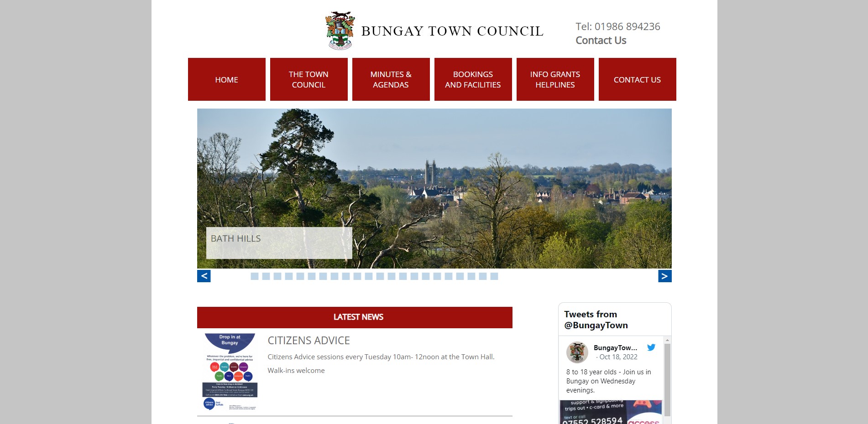868x424 pixels.
Task: Click the Drop in at Bungay poster thumbnail
Action: pyautogui.click(x=230, y=372)
